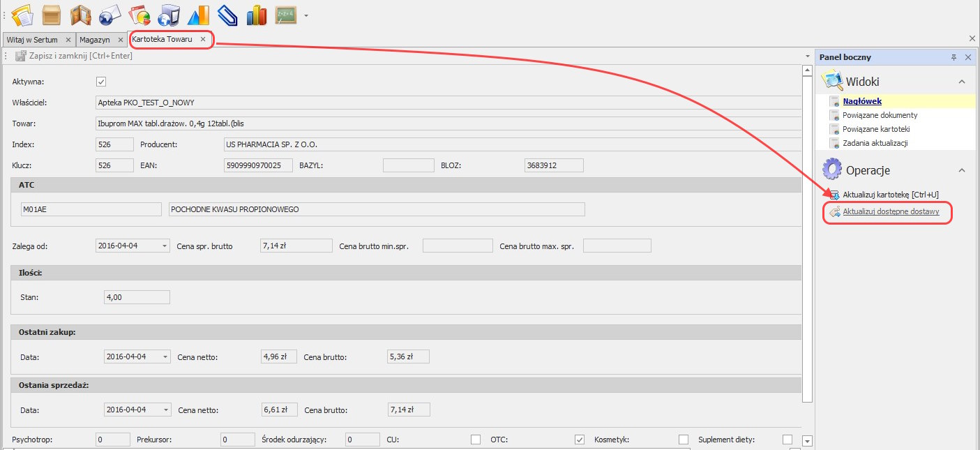Click the documents folder toolbar icon
Viewport: 980px width, 450px height.
[22, 14]
